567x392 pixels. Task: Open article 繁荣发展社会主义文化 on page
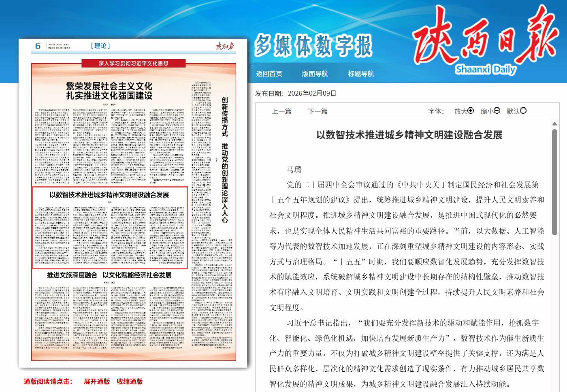click(x=109, y=91)
